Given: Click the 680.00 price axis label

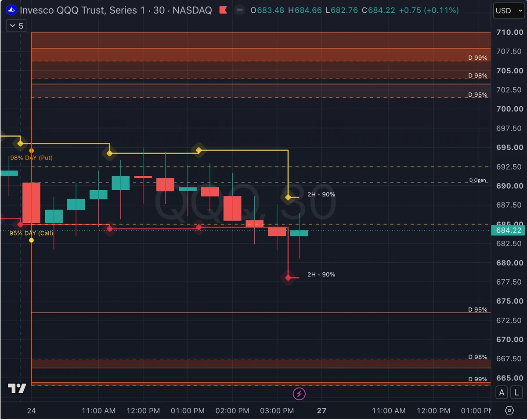Looking at the screenshot, I should 509,263.
